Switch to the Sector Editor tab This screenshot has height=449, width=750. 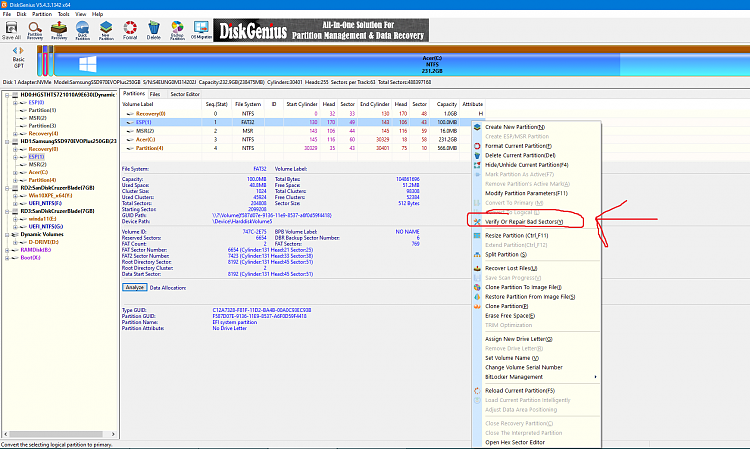click(x=184, y=93)
